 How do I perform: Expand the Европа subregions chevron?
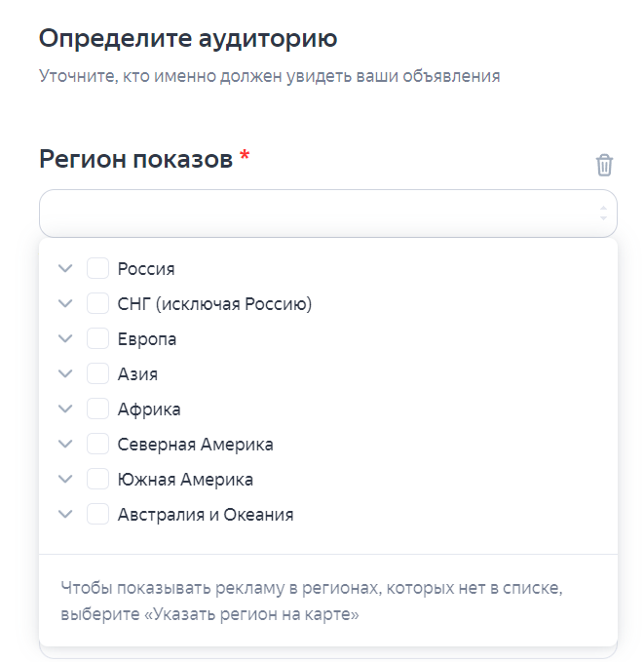point(65,338)
